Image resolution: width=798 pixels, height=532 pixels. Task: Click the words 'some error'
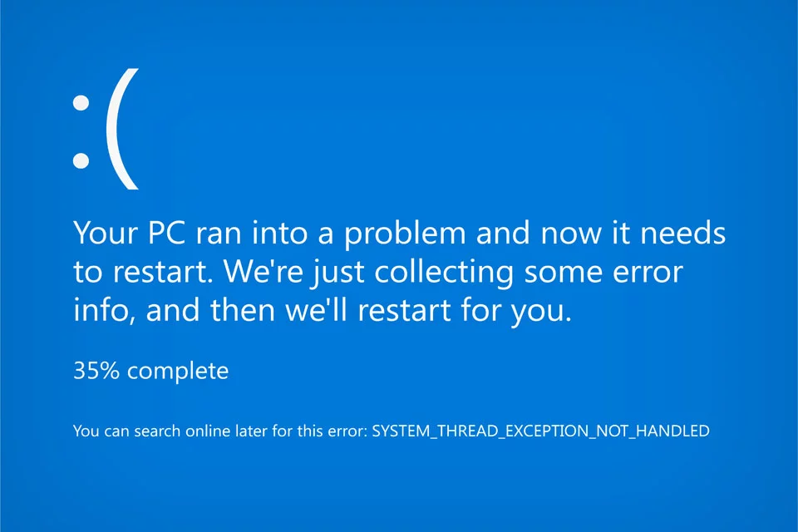(603, 273)
